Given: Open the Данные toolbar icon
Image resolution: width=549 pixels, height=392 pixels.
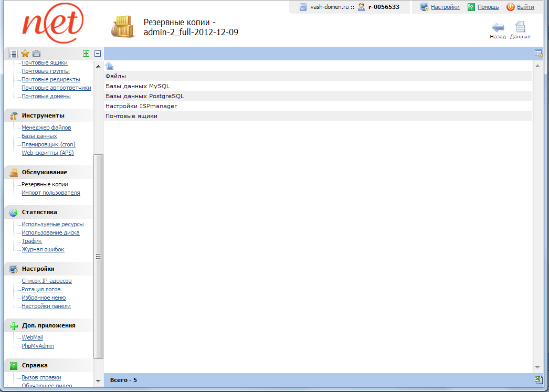Looking at the screenshot, I should coord(520,28).
